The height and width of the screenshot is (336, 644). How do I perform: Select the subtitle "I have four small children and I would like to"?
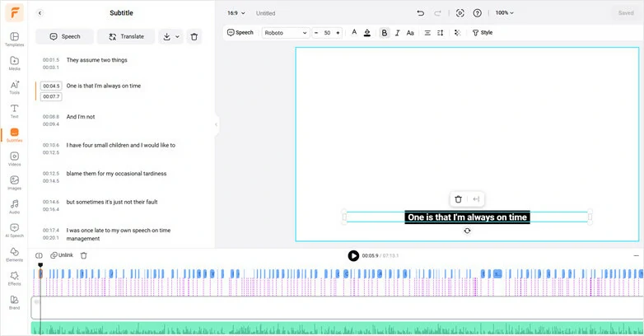121,145
